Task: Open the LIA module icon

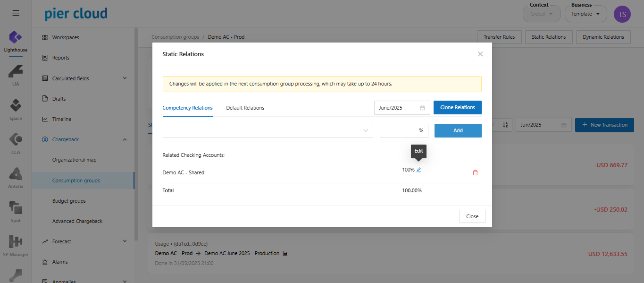Action: (x=16, y=75)
